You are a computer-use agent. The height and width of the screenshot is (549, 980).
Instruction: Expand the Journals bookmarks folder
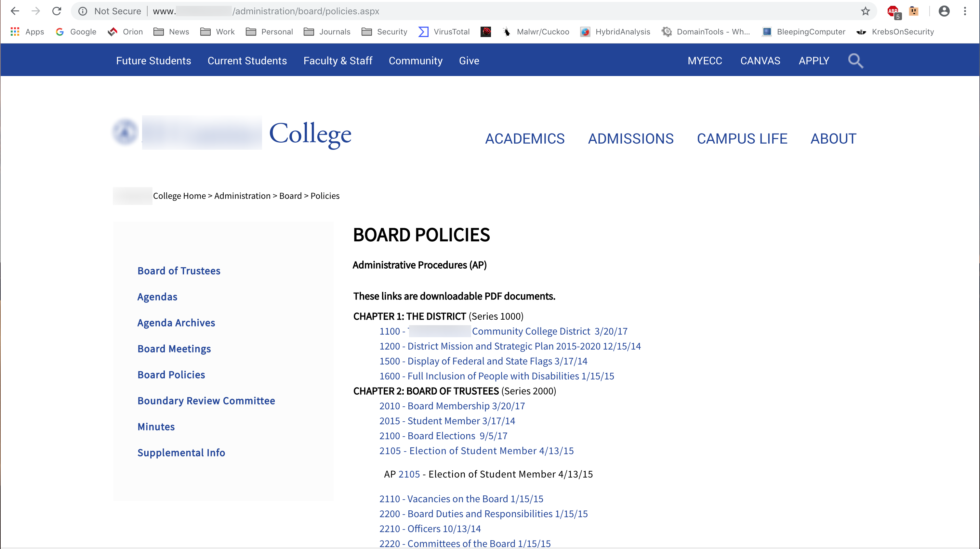point(327,32)
